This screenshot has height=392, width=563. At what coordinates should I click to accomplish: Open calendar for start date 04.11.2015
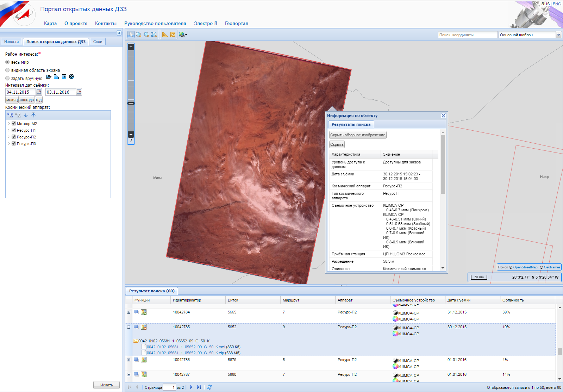pos(39,92)
